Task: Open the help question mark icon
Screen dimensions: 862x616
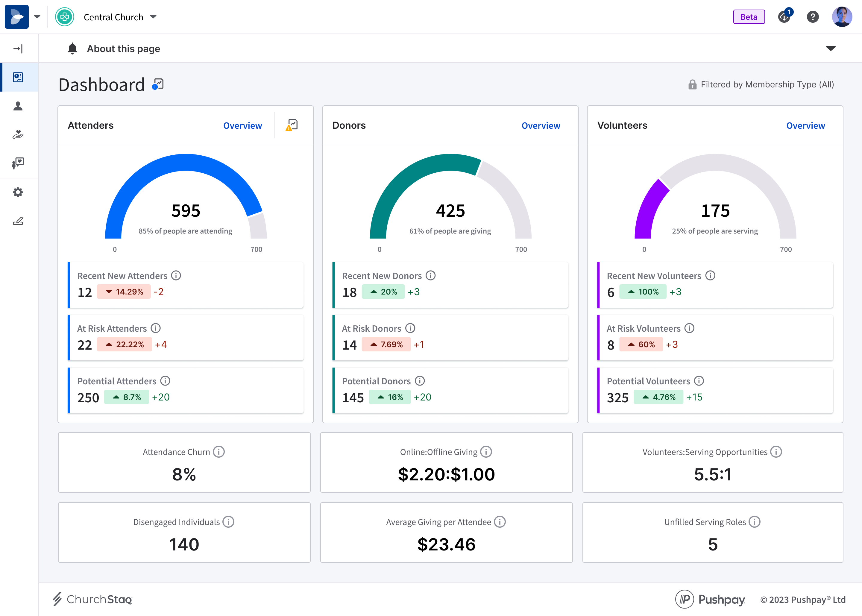Action: (x=813, y=17)
